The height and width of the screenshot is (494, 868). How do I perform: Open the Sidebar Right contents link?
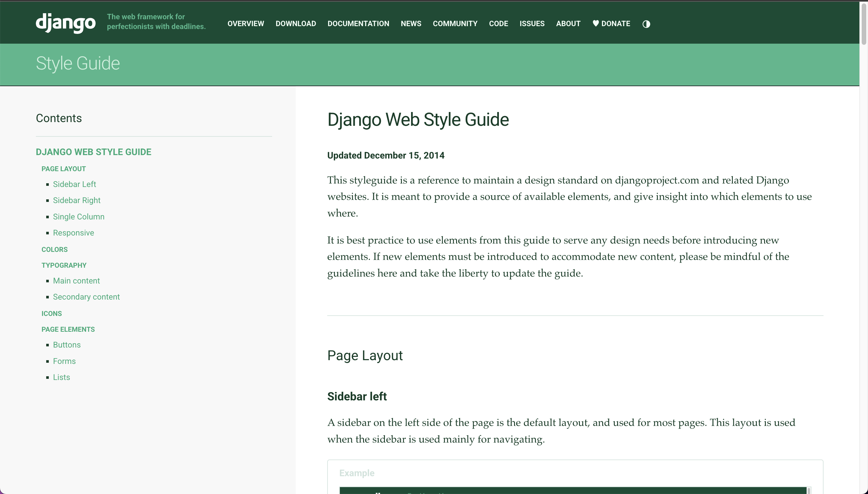coord(77,200)
